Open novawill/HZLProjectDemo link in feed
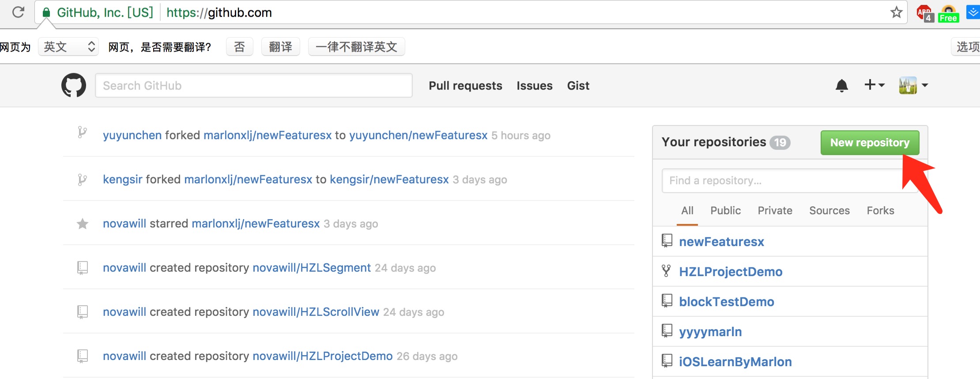Image resolution: width=980 pixels, height=379 pixels. click(323, 356)
